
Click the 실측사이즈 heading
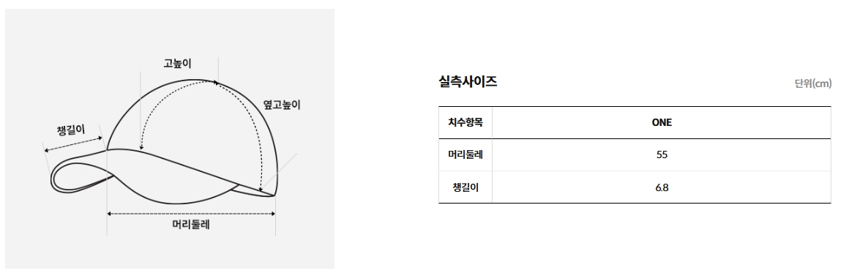tap(468, 81)
